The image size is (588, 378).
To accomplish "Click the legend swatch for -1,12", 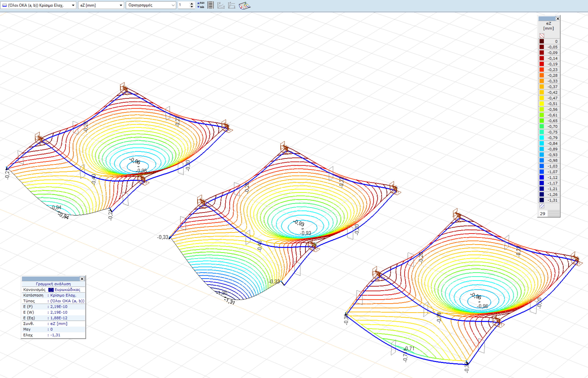I will pyautogui.click(x=541, y=177).
